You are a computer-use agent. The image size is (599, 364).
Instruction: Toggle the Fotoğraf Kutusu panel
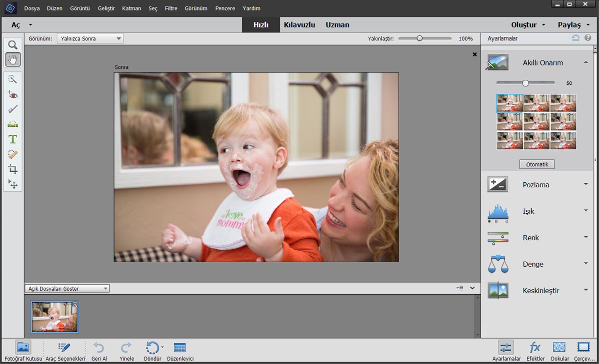pyautogui.click(x=23, y=351)
